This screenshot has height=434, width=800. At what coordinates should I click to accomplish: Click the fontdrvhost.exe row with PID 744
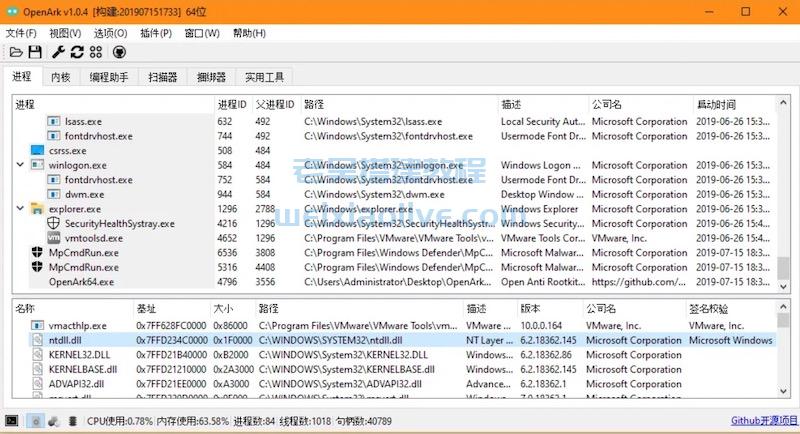[394, 136]
